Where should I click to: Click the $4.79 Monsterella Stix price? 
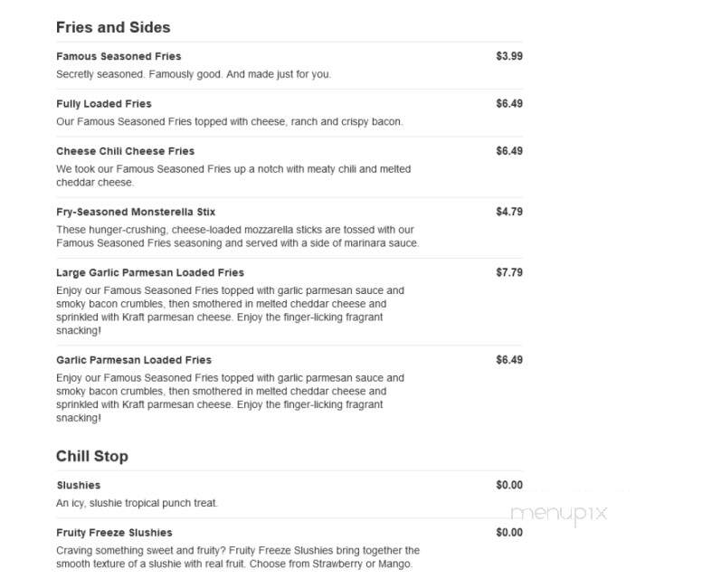tap(509, 212)
